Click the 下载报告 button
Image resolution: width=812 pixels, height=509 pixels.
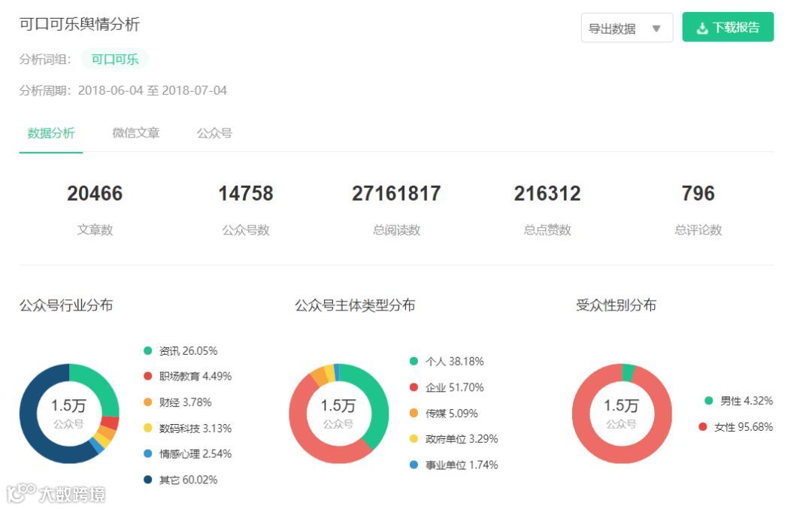(728, 27)
